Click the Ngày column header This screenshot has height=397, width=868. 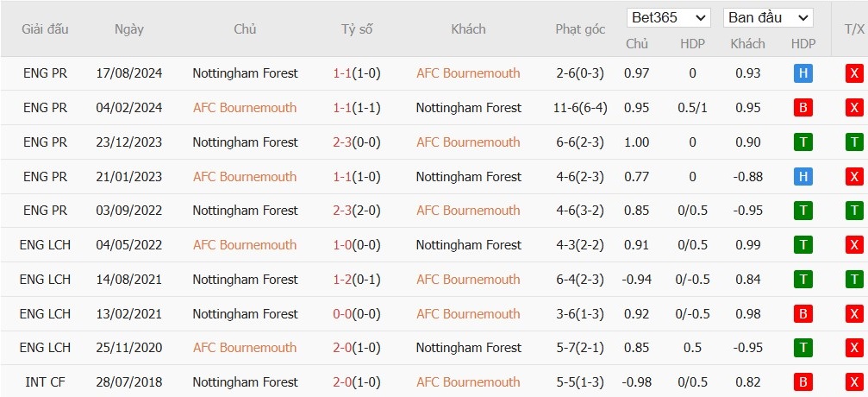coord(129,29)
